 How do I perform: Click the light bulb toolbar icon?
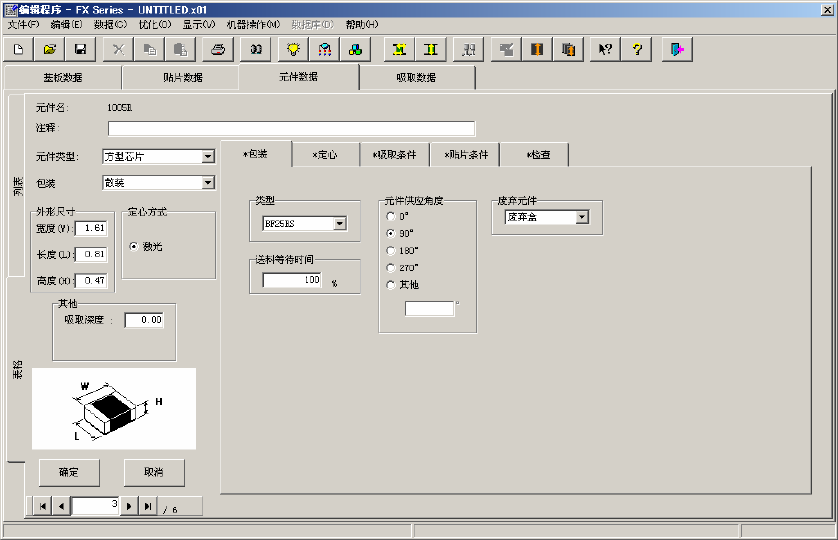[294, 48]
